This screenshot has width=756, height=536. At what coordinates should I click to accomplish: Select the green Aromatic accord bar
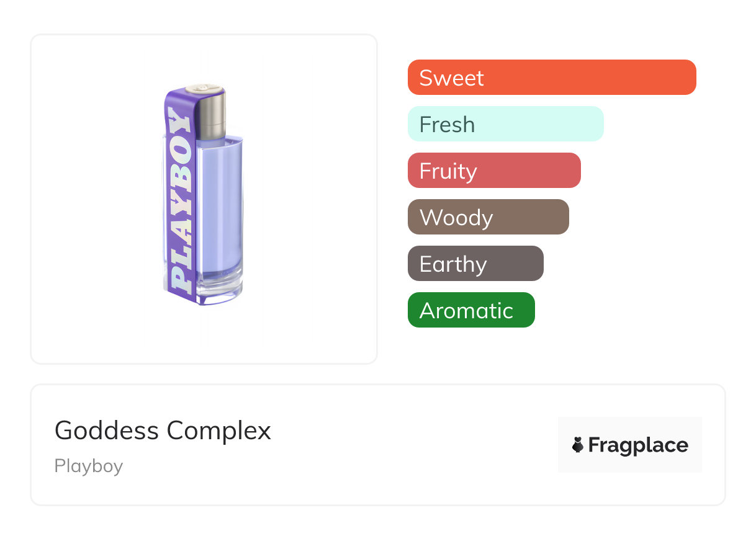coord(471,310)
